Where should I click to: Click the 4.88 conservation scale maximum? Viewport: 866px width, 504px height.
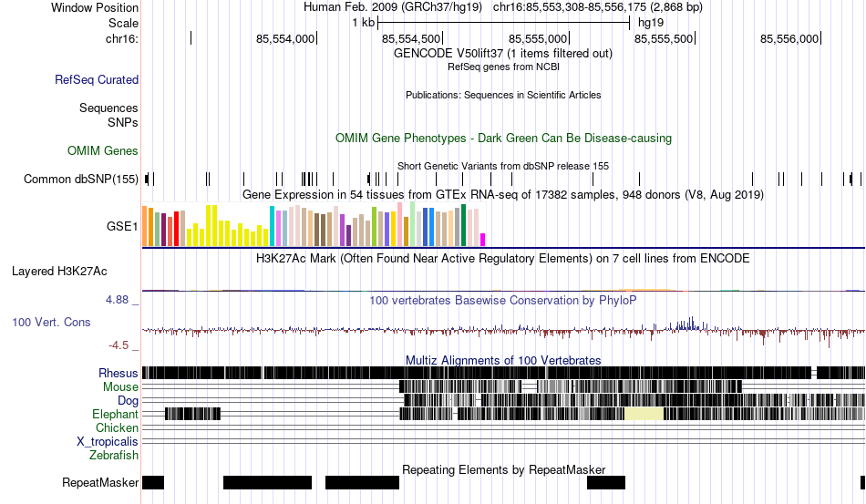(117, 300)
